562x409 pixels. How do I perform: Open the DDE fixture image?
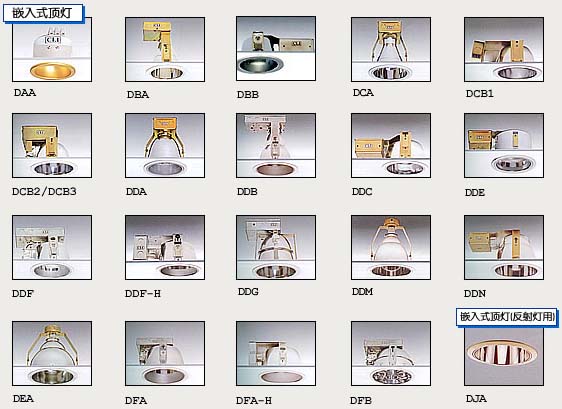click(x=504, y=146)
